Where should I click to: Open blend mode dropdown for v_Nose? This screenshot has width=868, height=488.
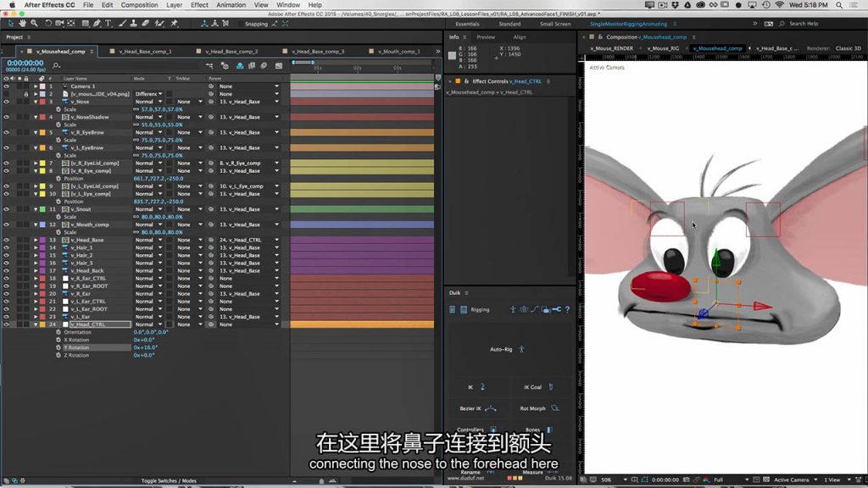pos(148,102)
